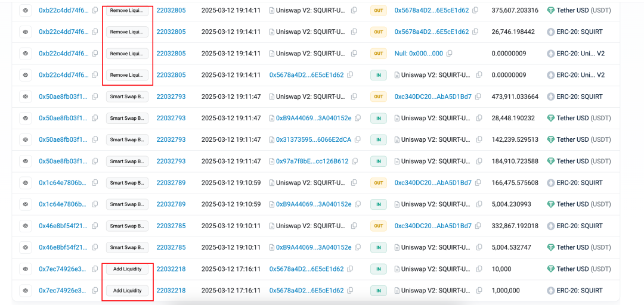Image resolution: width=644 pixels, height=305 pixels.
Task: Click the eye icon in the 1,000,000 SQUIRT row
Action: tap(26, 291)
